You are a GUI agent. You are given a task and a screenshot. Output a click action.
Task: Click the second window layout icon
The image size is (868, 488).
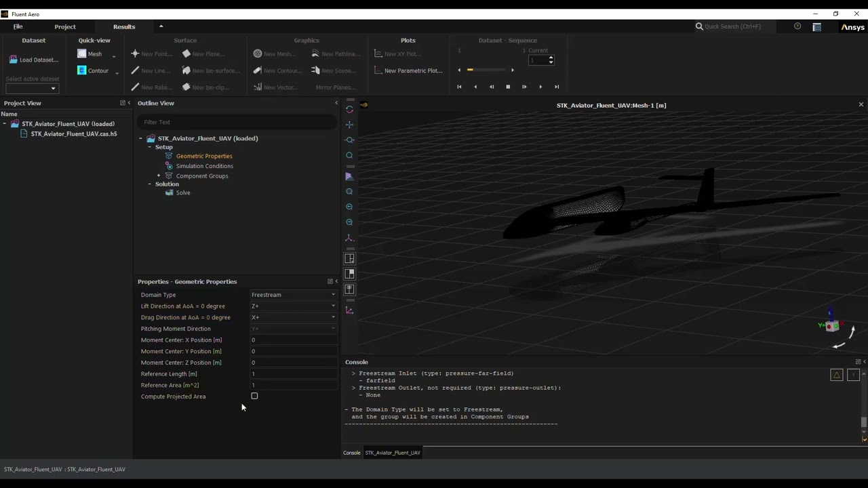click(349, 274)
